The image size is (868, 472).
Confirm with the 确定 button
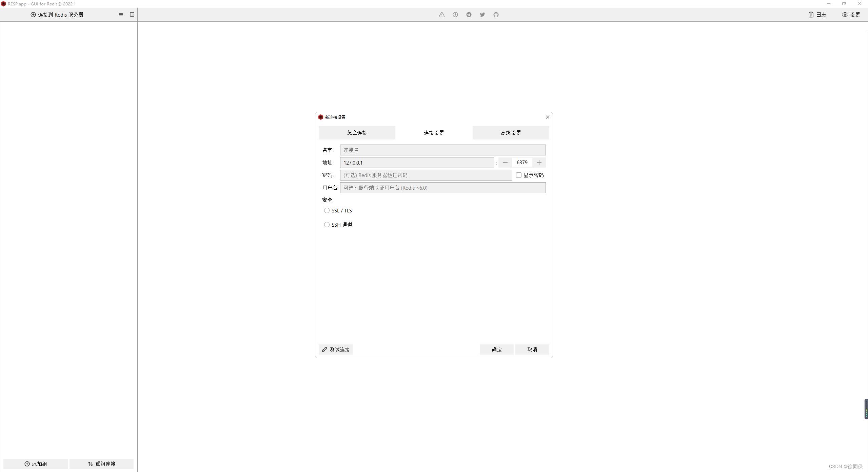(x=496, y=350)
